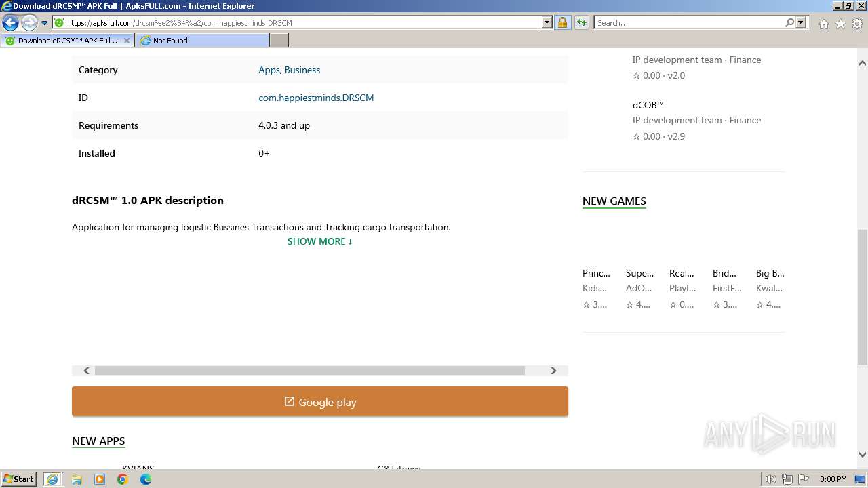Click the orange Google play button
868x488 pixels.
320,402
